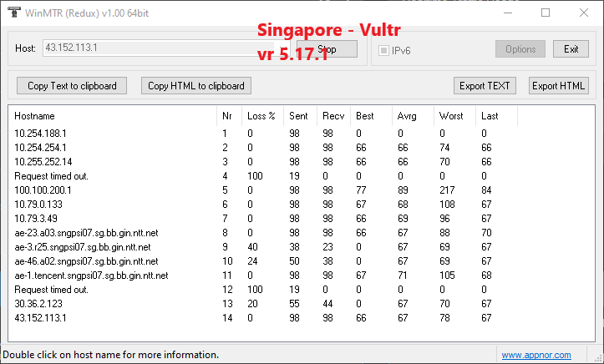The width and height of the screenshot is (604, 364).
Task: Maximize the WinMTR window
Action: click(x=546, y=13)
